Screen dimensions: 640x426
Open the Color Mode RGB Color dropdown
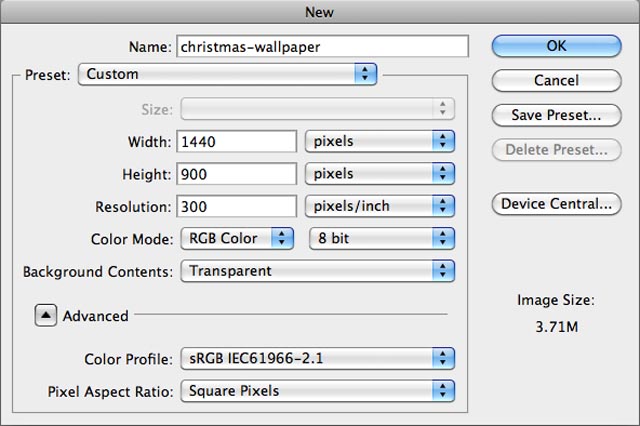point(237,238)
